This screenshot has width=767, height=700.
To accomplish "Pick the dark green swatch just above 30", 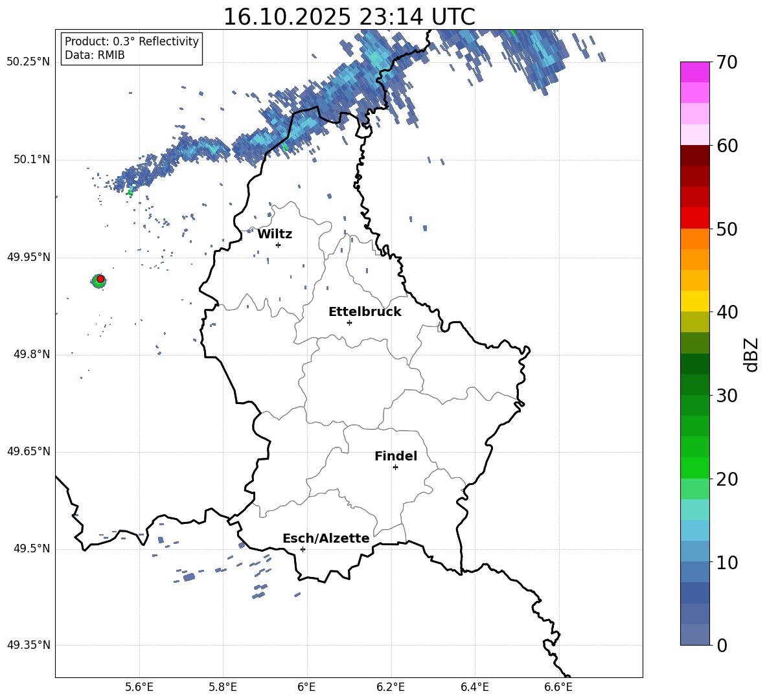I will pyautogui.click(x=694, y=385).
